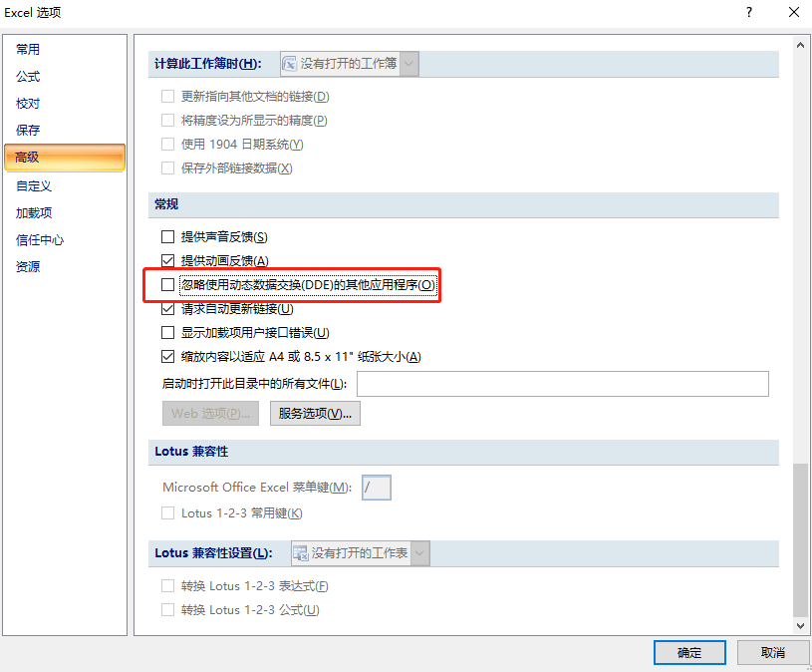812x672 pixels.
Task: Click the vertical scrollbar thumb
Action: pos(801,540)
